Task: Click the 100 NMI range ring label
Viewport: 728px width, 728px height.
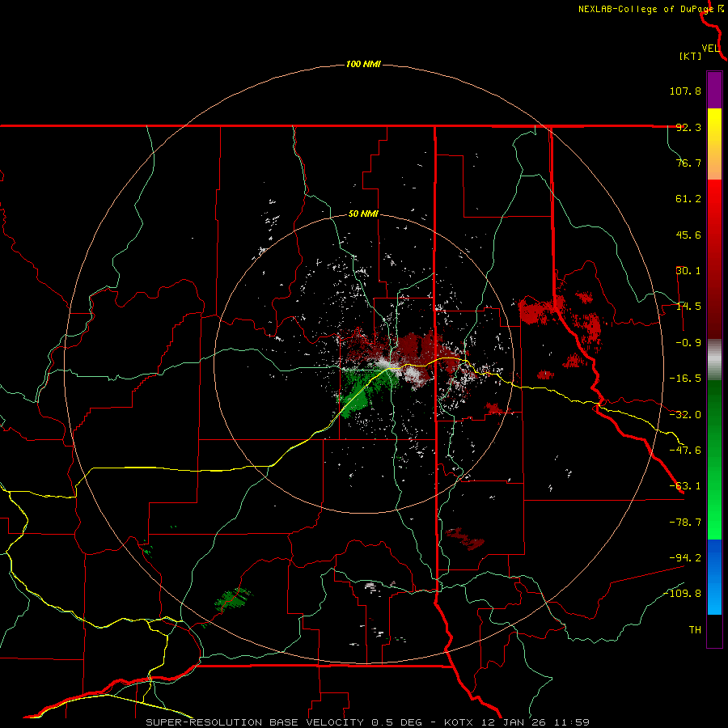Action: [x=363, y=64]
